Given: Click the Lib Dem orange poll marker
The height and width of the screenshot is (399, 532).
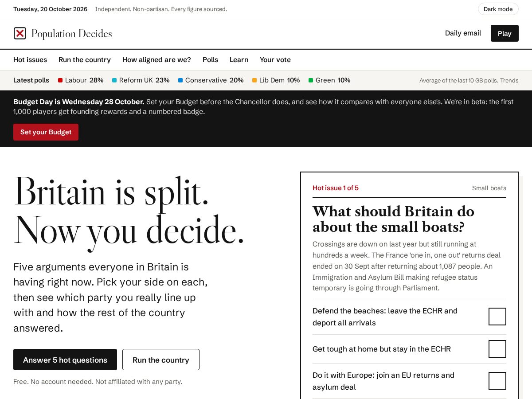Looking at the screenshot, I should (x=254, y=80).
